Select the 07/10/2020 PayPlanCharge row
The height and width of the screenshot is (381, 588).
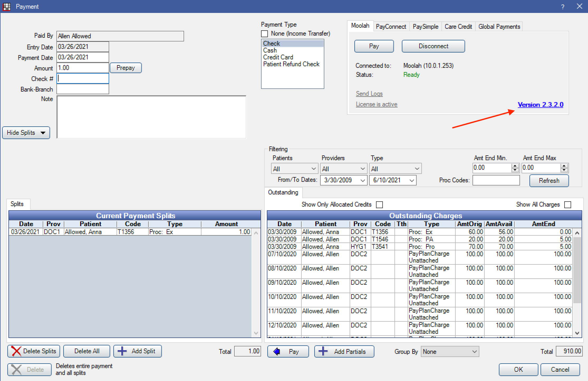420,257
